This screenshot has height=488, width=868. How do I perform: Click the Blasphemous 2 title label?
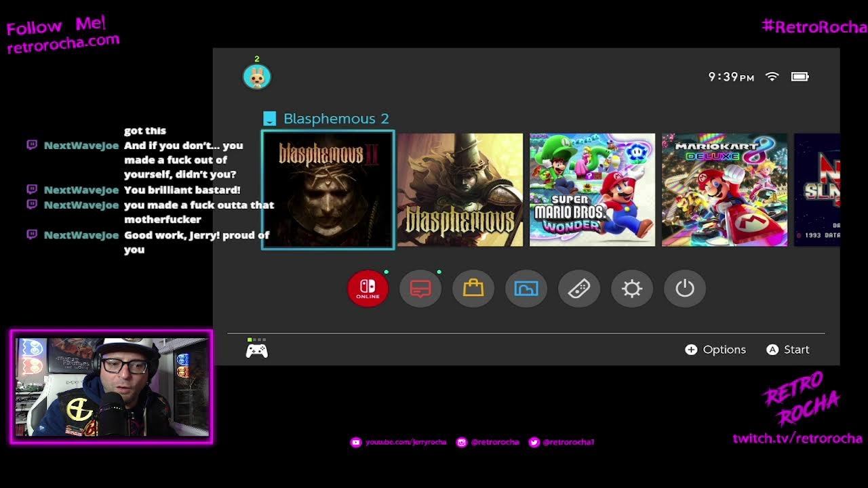click(x=336, y=119)
